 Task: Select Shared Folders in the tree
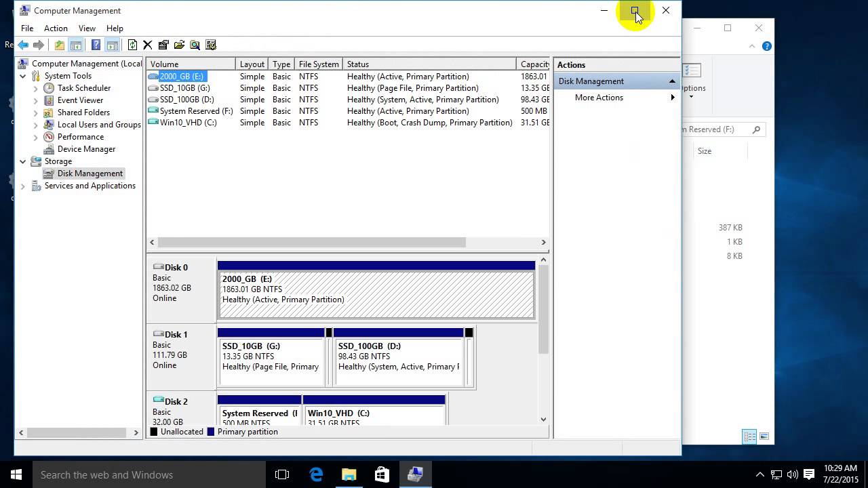click(83, 113)
